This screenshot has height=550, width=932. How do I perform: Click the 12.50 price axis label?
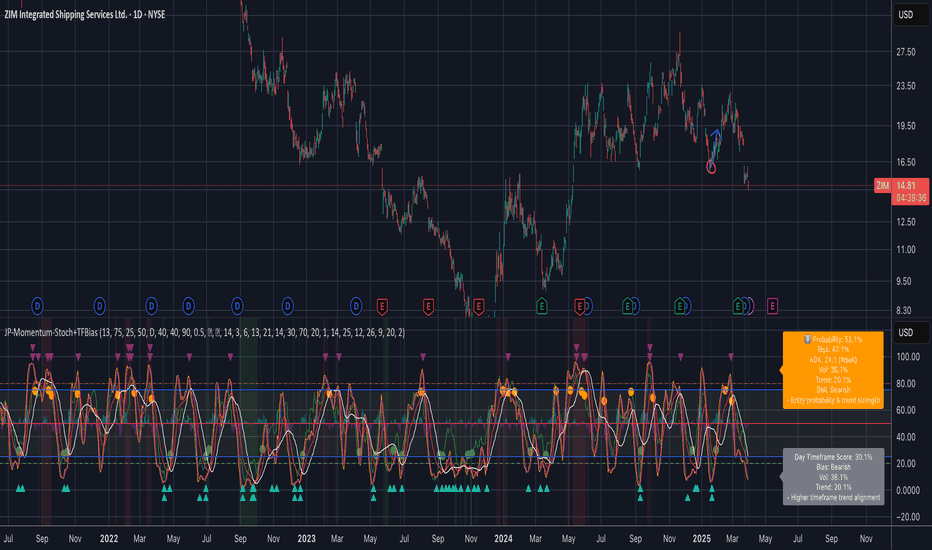[x=906, y=222]
